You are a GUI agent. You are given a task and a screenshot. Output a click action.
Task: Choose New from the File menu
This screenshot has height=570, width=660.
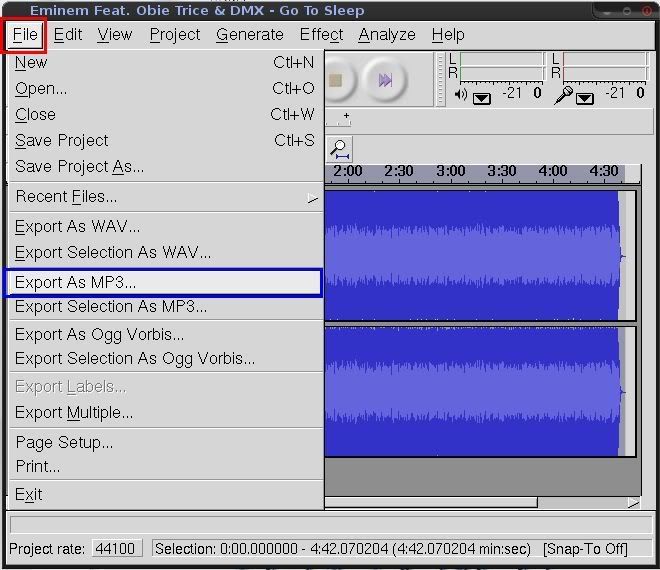coord(165,63)
